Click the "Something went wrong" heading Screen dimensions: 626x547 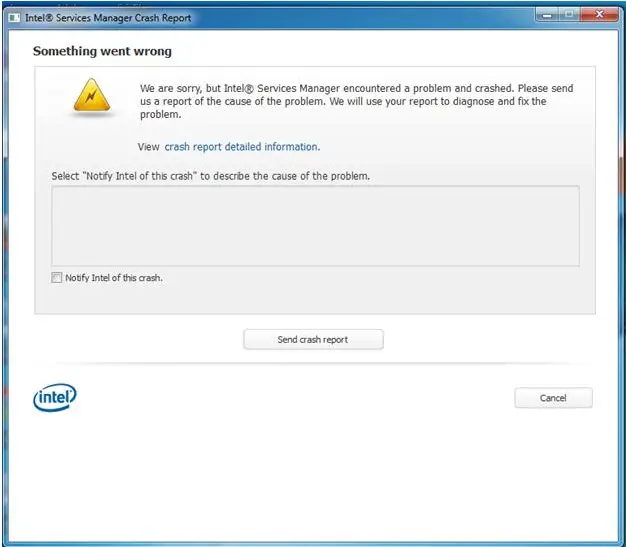pyautogui.click(x=102, y=51)
